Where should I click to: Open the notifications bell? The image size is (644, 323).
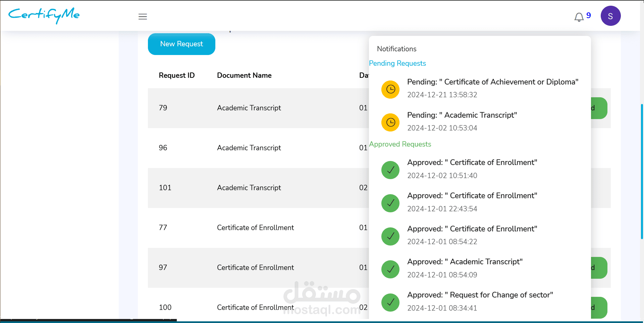click(579, 17)
